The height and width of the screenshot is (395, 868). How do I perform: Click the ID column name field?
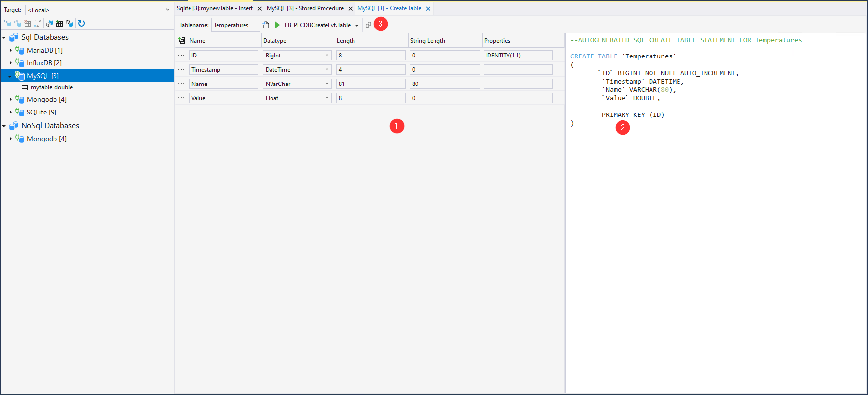[x=223, y=55]
